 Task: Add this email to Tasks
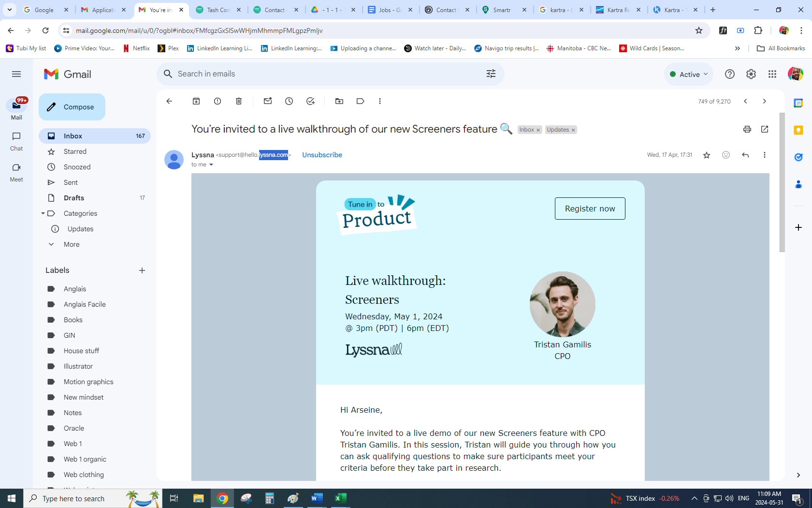click(310, 101)
